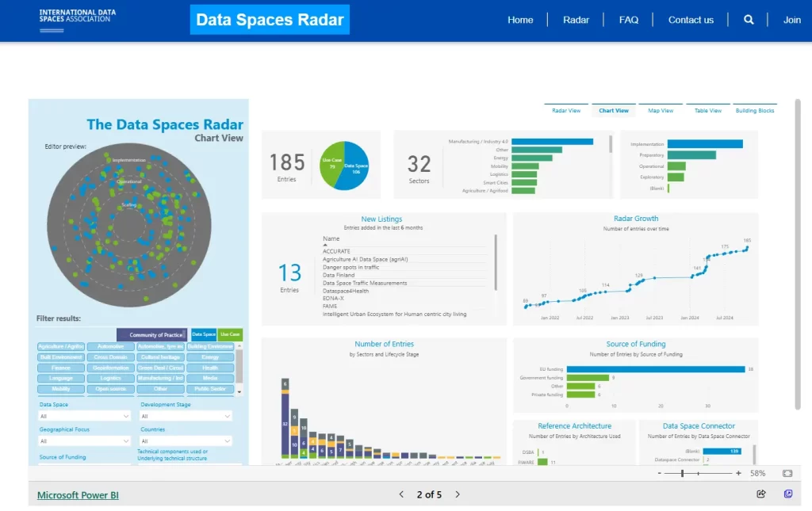Go to the previous Power BI page
The width and height of the screenshot is (812, 511).
(x=401, y=494)
